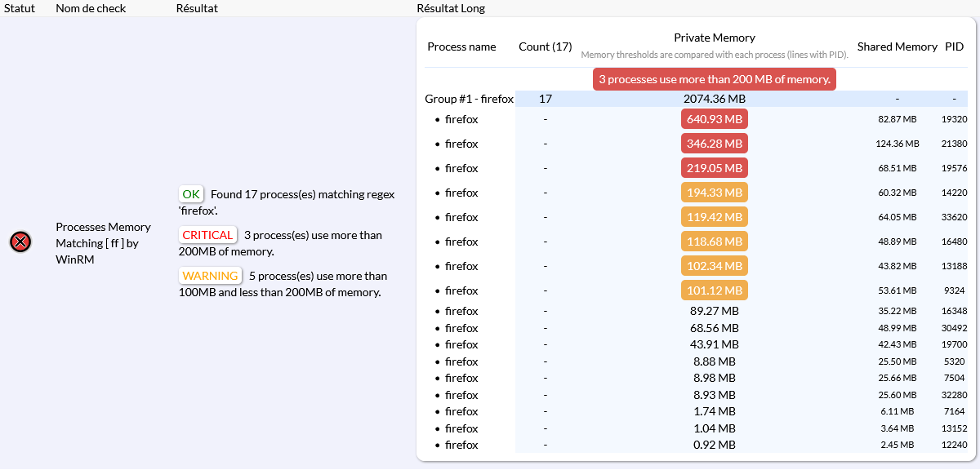Click the 101.12 MB orange memory badge
This screenshot has height=470, width=980.
[x=714, y=290]
